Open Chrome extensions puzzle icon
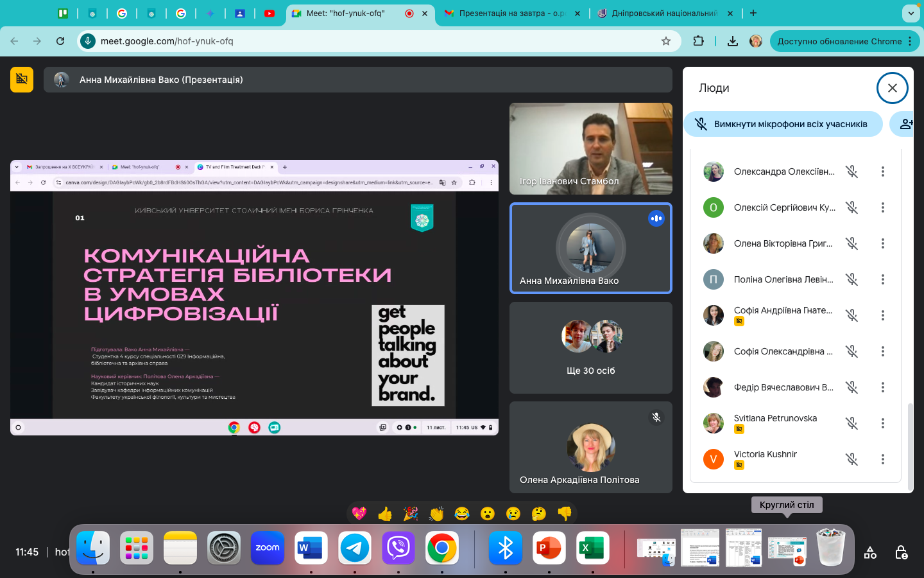 click(699, 41)
